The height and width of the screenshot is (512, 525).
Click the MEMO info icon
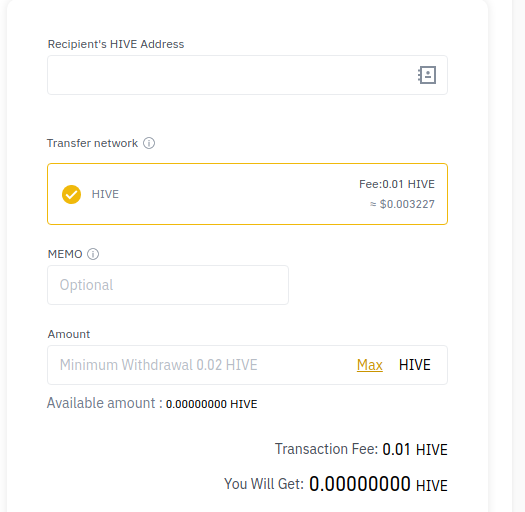pyautogui.click(x=93, y=254)
